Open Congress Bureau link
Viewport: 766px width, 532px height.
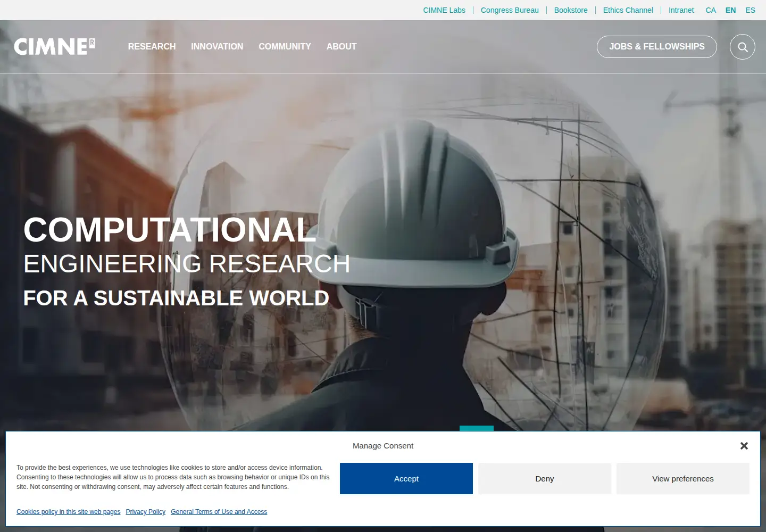510,10
